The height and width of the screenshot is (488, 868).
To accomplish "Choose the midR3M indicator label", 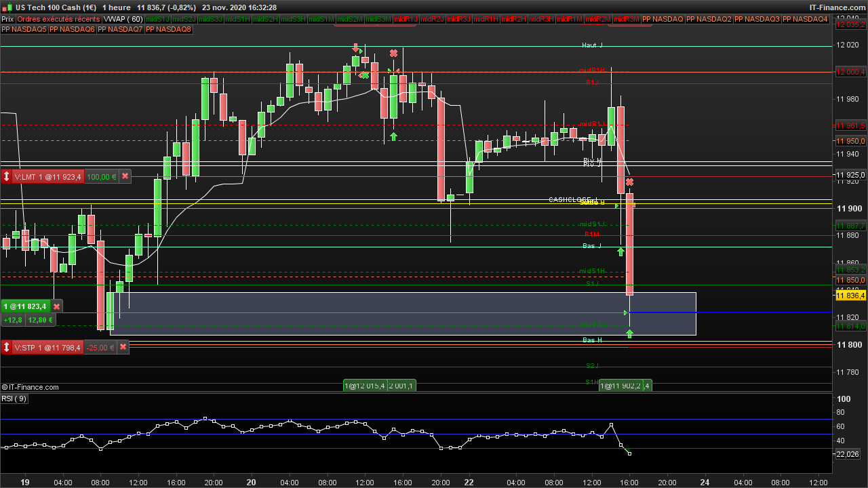I will (x=627, y=19).
